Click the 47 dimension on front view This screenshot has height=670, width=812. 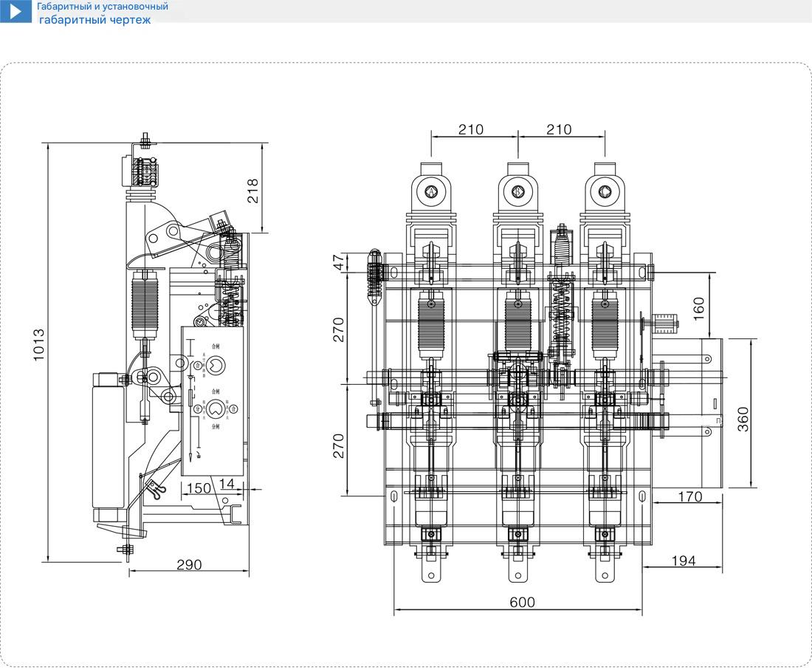[340, 263]
